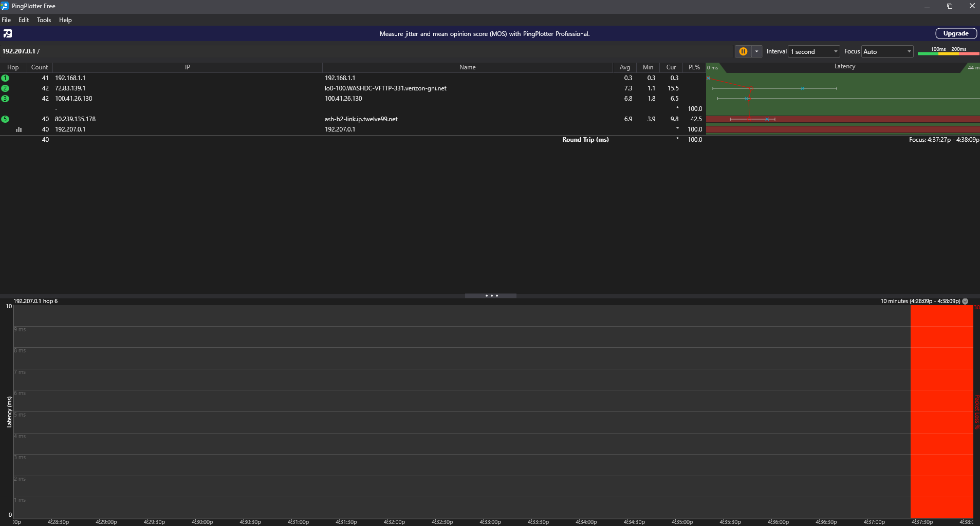The image size is (980, 526).
Task: Select IP cell 192.168.1.1 in hop 1 row
Action: (x=70, y=78)
